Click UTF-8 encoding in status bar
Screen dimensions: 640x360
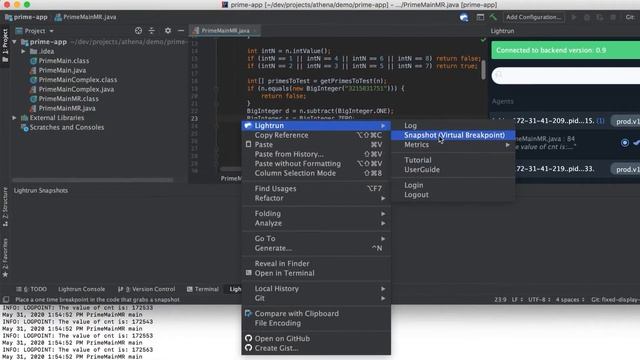pyautogui.click(x=539, y=300)
